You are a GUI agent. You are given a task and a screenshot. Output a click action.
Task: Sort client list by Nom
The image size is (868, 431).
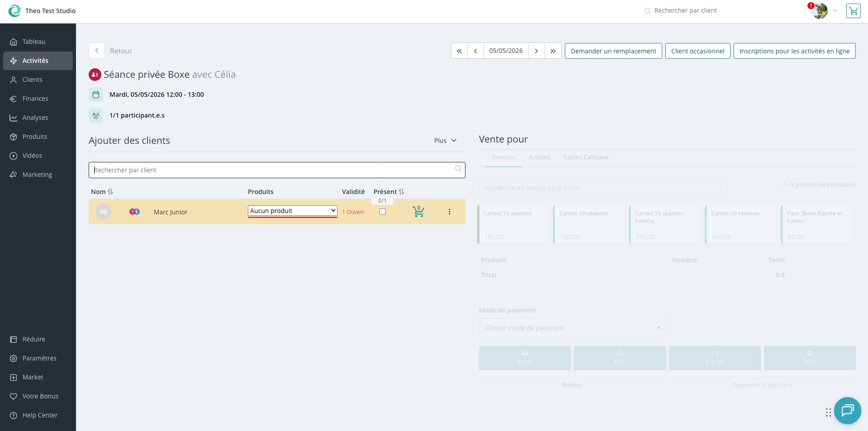[110, 192]
